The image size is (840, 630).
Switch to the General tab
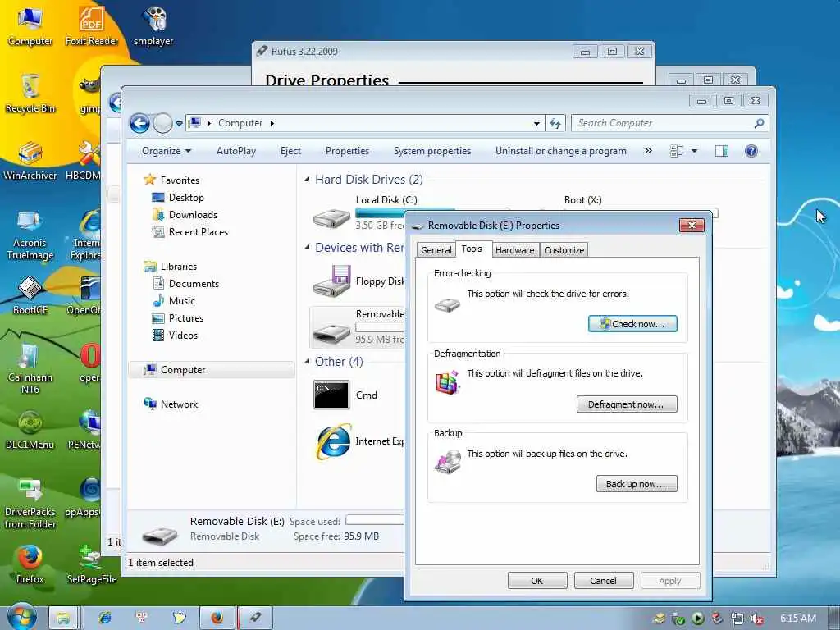(436, 250)
